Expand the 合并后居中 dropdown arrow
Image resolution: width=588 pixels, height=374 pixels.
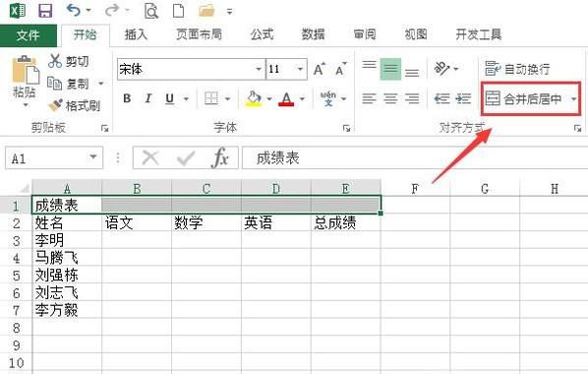[x=574, y=99]
